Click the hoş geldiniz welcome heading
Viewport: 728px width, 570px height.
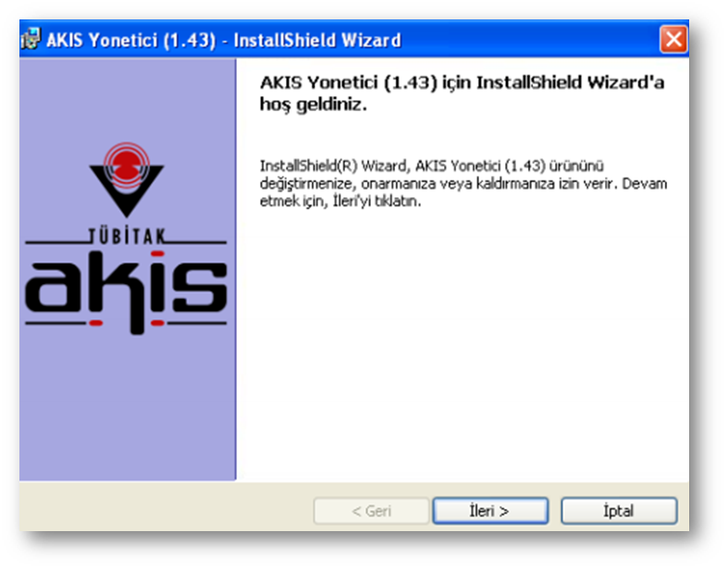tap(462, 93)
